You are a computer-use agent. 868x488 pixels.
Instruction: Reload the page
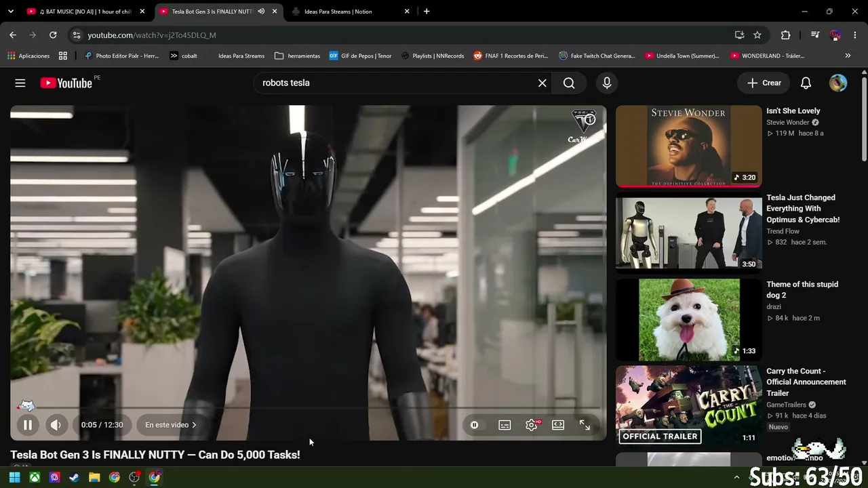[x=53, y=35]
